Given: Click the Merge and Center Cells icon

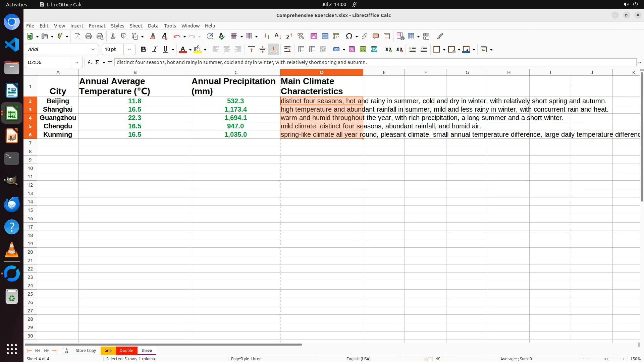Looking at the screenshot, I should click(x=301, y=49).
